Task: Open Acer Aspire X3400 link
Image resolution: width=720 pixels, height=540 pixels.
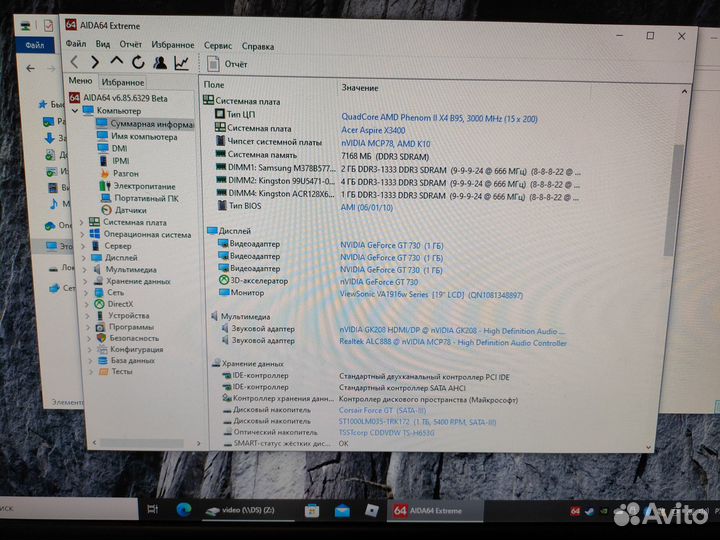Action: coord(373,130)
